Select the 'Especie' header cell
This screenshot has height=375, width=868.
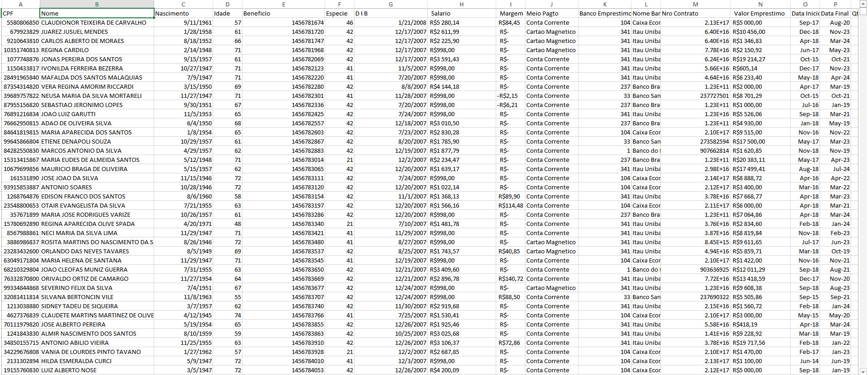(x=339, y=13)
